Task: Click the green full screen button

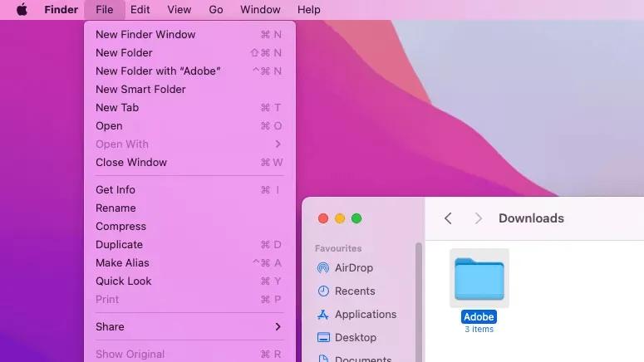Action: (356, 218)
